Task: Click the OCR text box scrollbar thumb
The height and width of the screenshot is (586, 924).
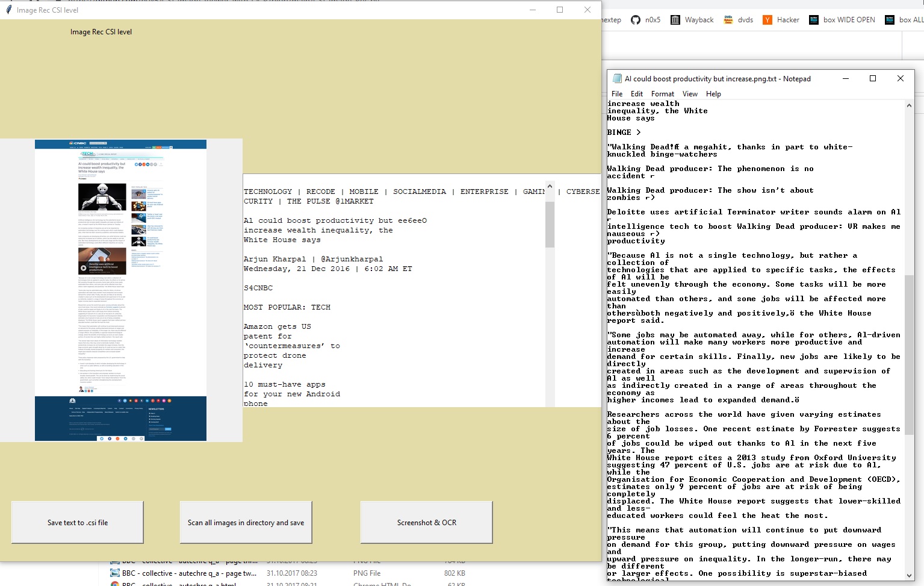Action: (550, 224)
